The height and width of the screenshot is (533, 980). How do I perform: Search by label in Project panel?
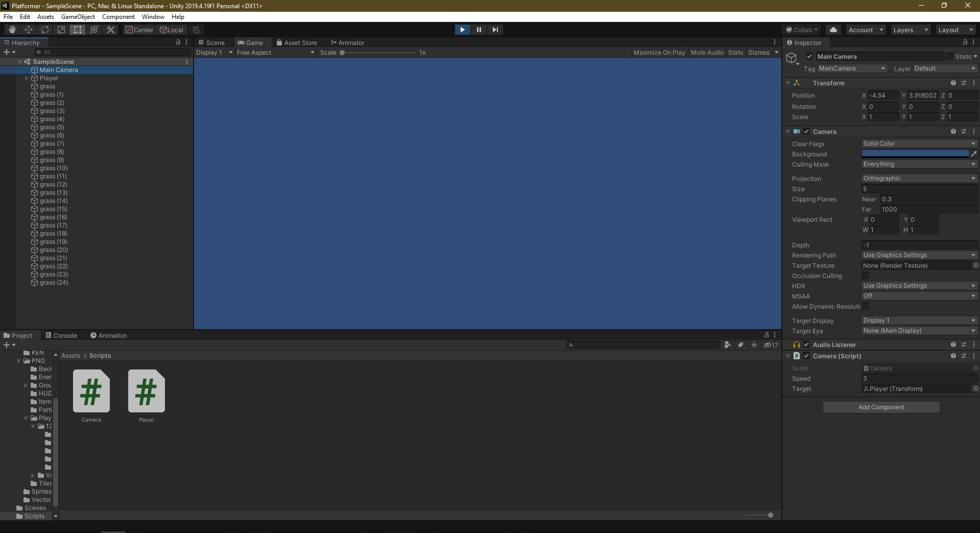coord(740,345)
